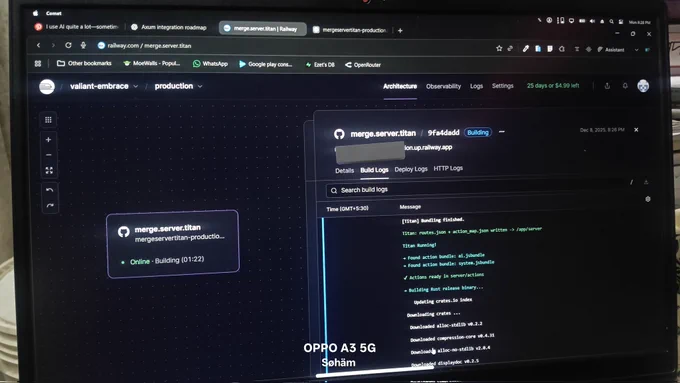Image resolution: width=680 pixels, height=383 pixels.
Task: Reload the railway.com page
Action: coord(68,45)
